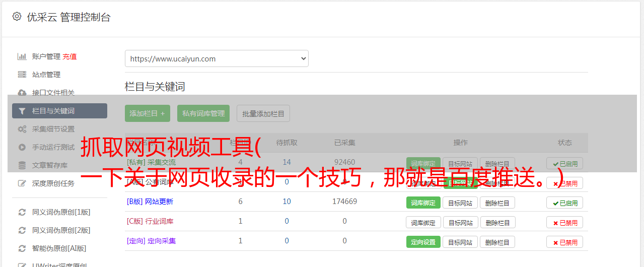Open the [C版] 行业词库 column link
Viewport: 644px width, 267px height.
click(150, 221)
